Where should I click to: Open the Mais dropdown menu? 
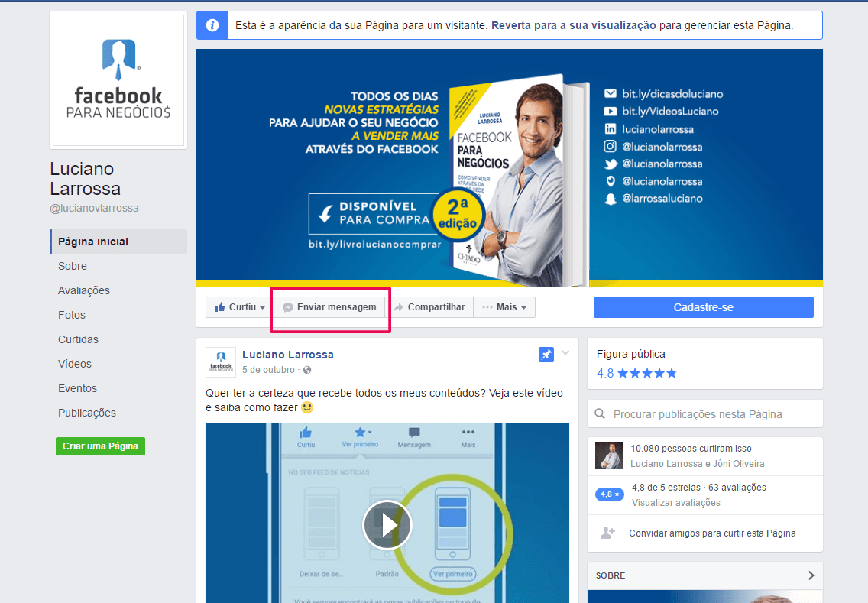[x=504, y=306]
